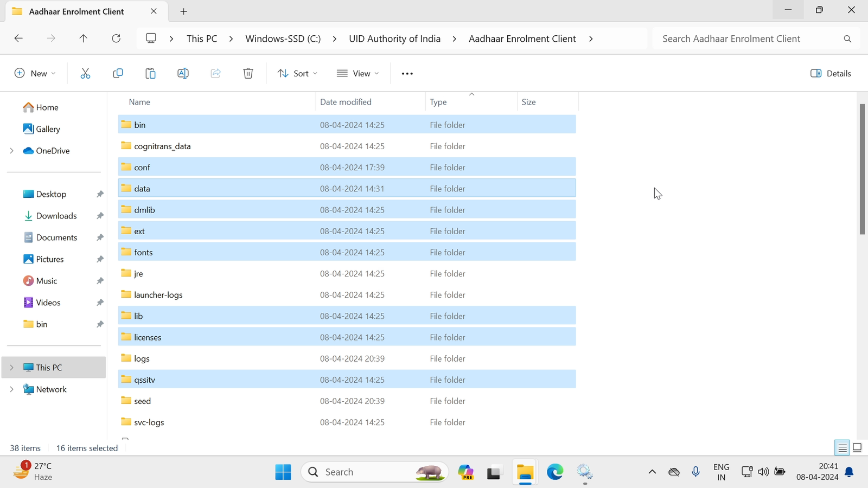Select the svc-logs folder
868x488 pixels.
[347, 422]
